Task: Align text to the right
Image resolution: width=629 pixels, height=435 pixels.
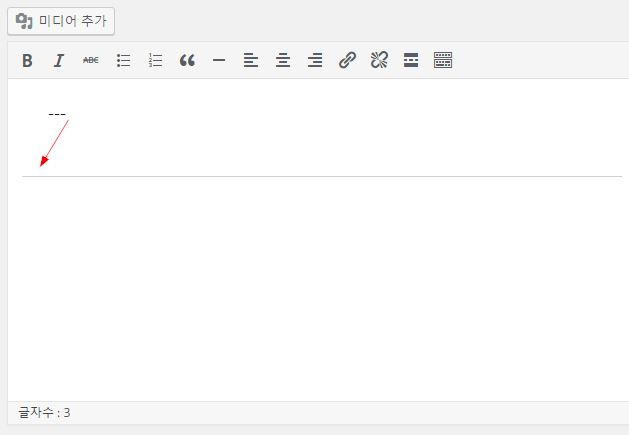Action: [x=315, y=61]
